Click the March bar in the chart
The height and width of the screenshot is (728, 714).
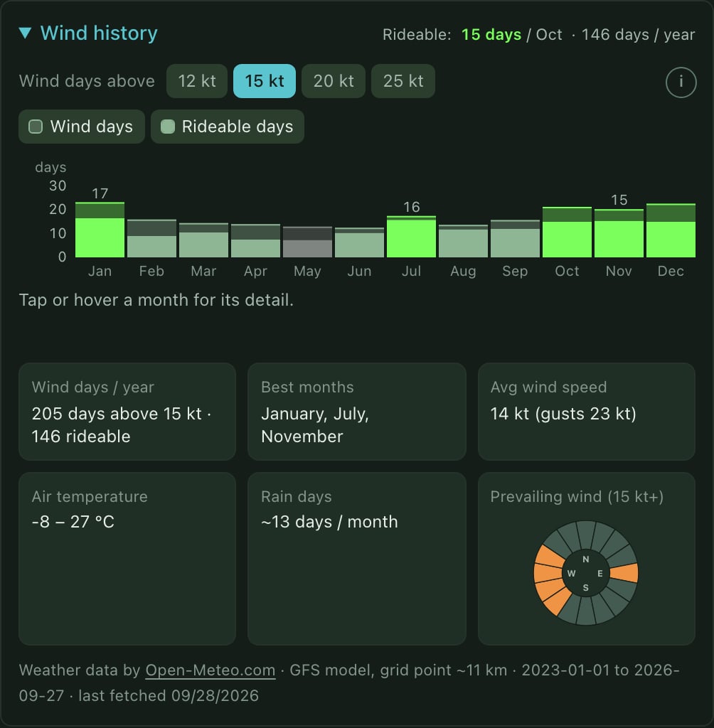204,240
